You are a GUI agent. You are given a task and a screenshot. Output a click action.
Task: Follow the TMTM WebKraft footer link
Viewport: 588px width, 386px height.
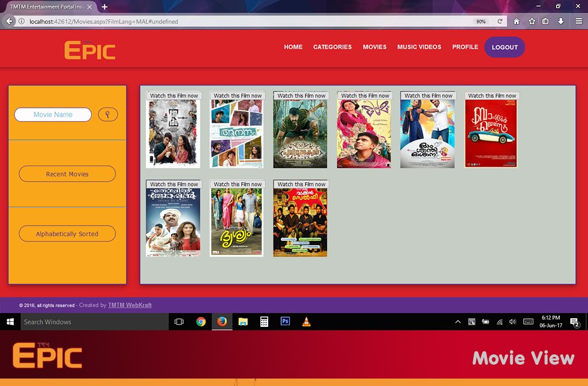click(130, 305)
